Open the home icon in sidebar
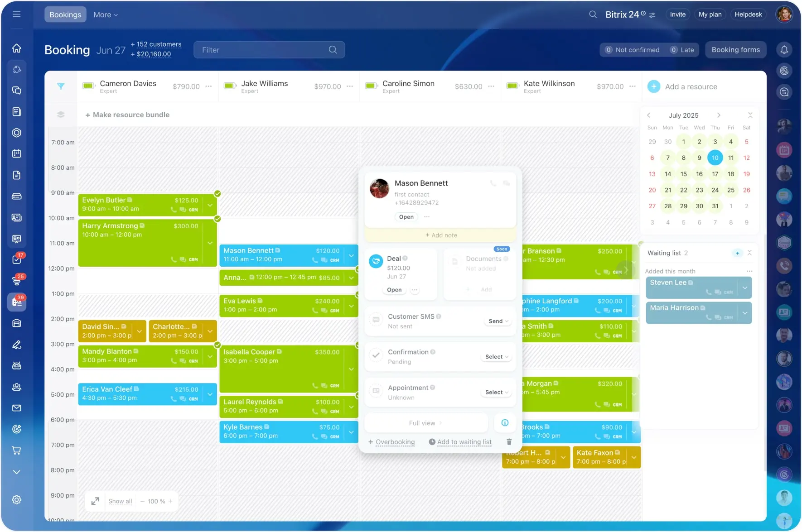The width and height of the screenshot is (802, 532). point(17,48)
